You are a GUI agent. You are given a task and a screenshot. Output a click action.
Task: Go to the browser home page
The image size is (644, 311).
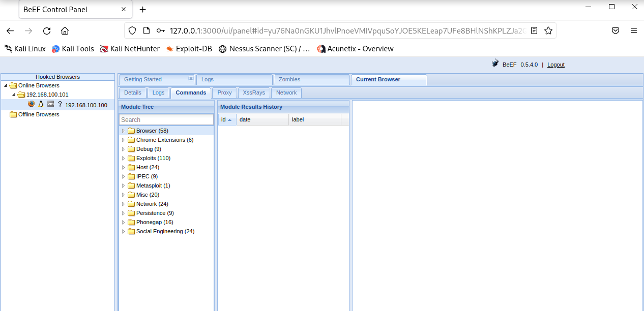click(65, 30)
